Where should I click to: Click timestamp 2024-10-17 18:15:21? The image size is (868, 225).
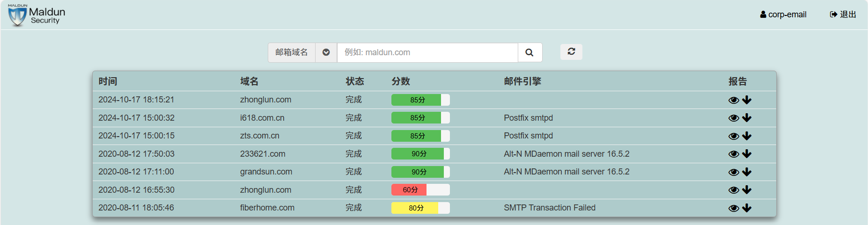coord(136,100)
